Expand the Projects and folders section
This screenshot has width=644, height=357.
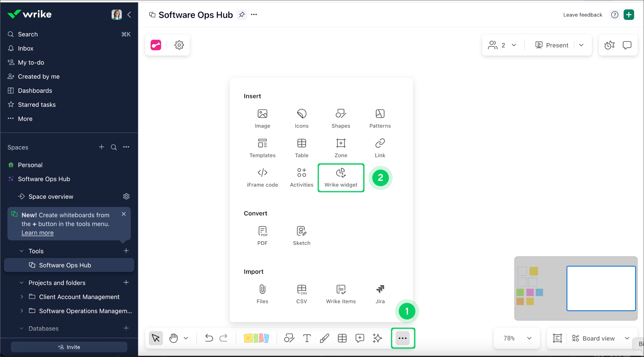coord(21,283)
